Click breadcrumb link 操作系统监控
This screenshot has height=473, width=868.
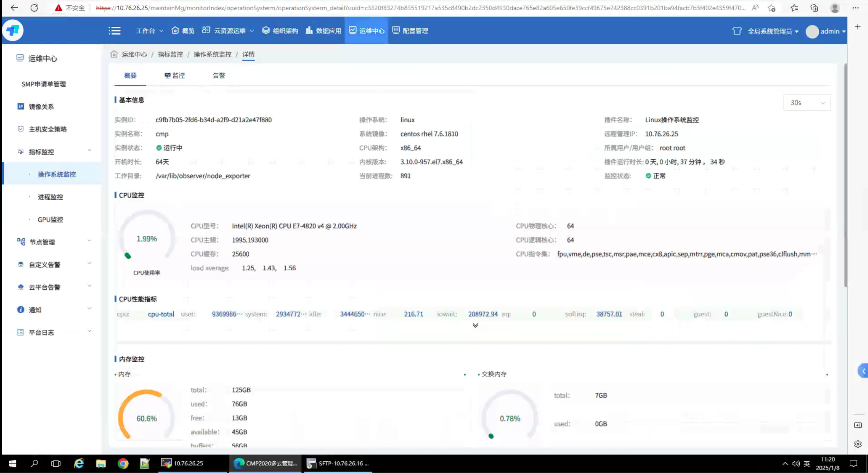tap(212, 54)
